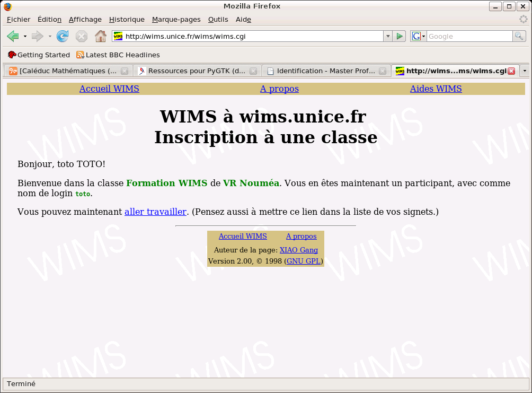Switch to the Ressources pour PyGTK tab

198,71
